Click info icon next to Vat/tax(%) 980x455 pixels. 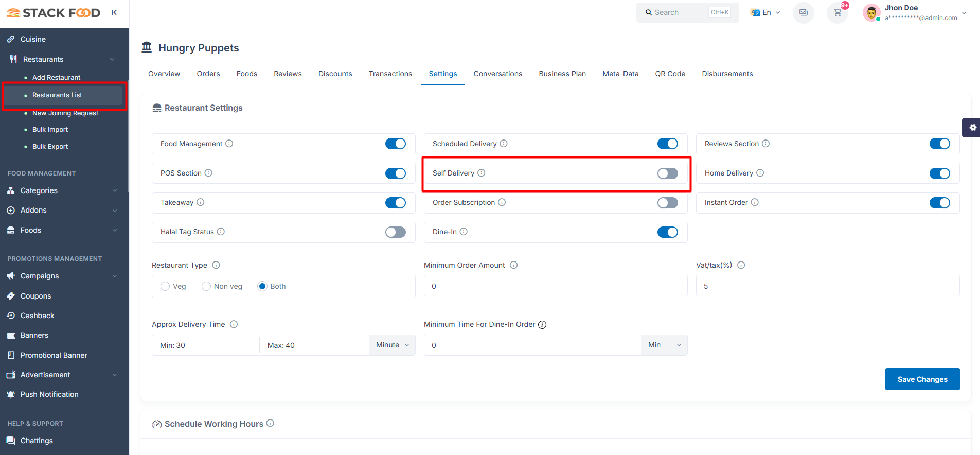pos(741,265)
